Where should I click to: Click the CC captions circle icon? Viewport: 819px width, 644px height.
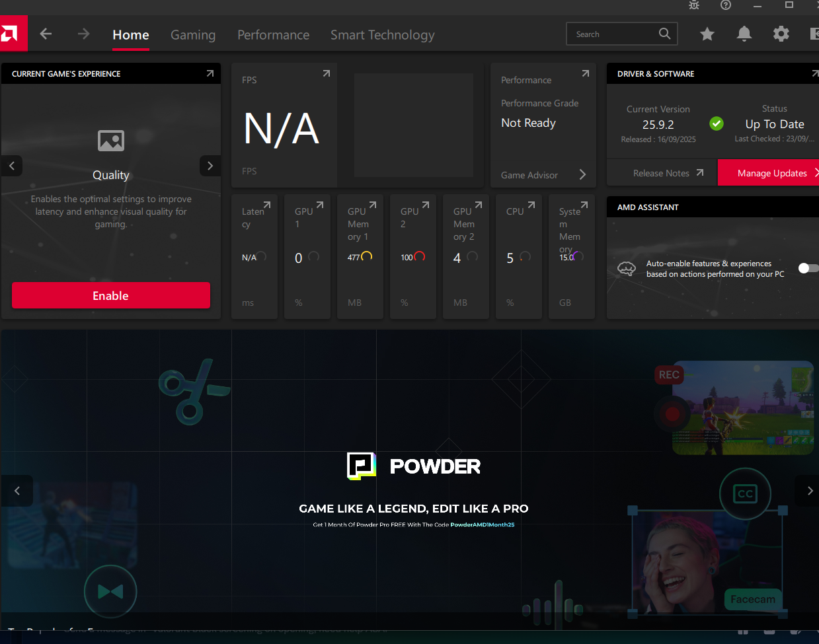tap(745, 493)
